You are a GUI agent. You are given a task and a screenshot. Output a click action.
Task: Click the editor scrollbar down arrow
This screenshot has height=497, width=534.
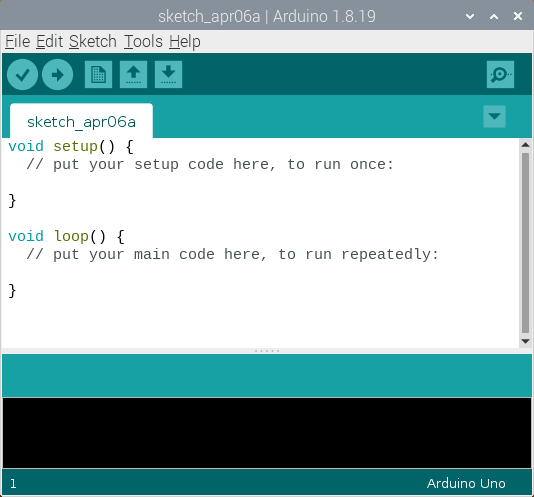(x=525, y=341)
